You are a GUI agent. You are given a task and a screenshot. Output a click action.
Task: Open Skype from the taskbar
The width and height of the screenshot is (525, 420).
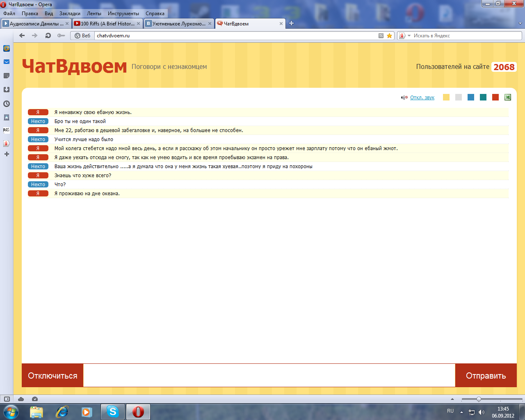(112, 411)
